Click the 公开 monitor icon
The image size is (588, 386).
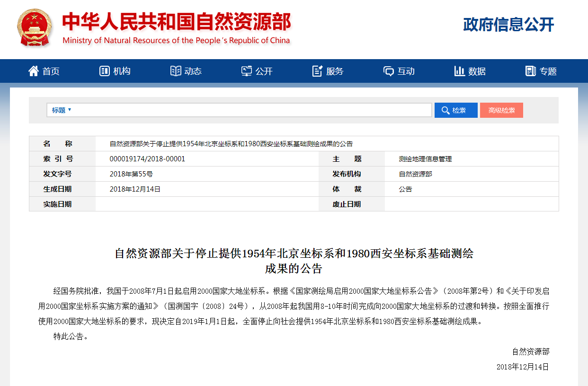click(x=247, y=70)
